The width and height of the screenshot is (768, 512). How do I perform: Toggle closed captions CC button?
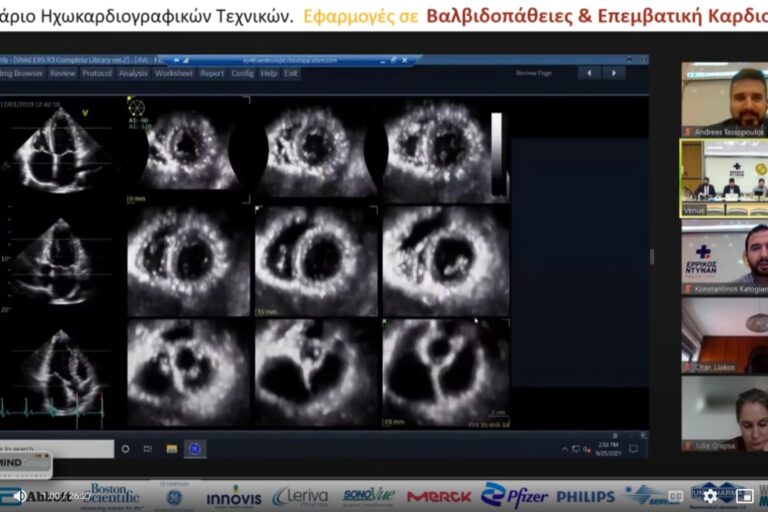(676, 495)
